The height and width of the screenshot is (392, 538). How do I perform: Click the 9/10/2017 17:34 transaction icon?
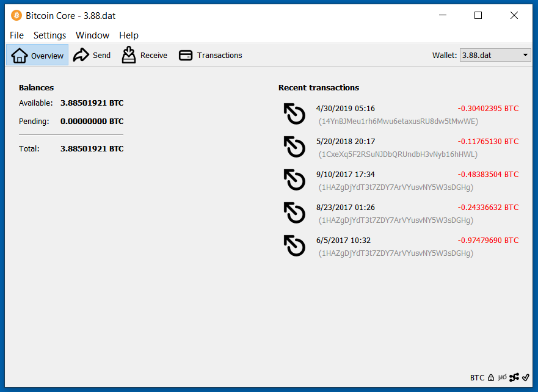(x=295, y=180)
